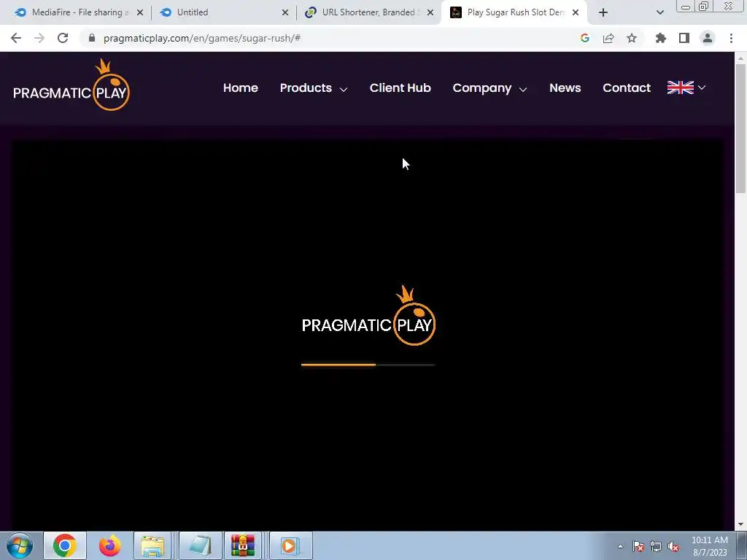Image resolution: width=747 pixels, height=560 pixels.
Task: Open the Google icon in address bar
Action: coord(585,38)
